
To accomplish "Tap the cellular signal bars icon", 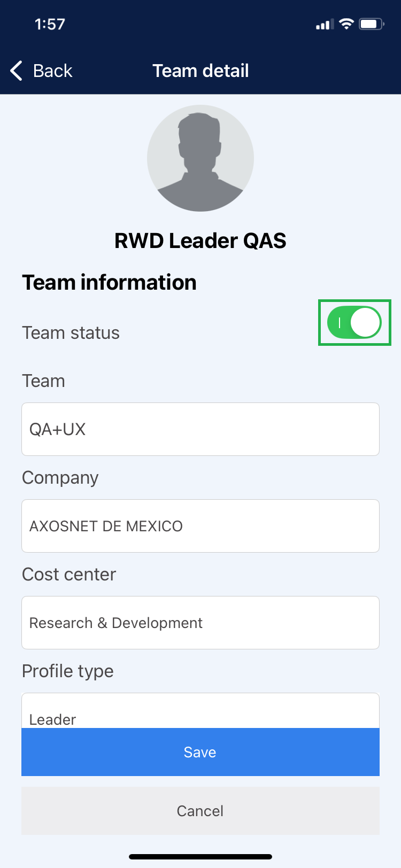I will point(325,25).
